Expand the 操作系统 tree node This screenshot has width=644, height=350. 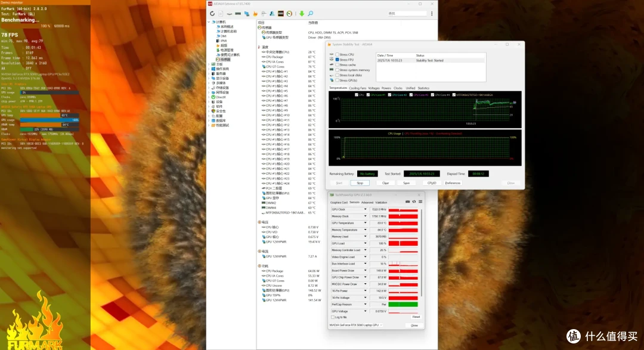tap(209, 69)
